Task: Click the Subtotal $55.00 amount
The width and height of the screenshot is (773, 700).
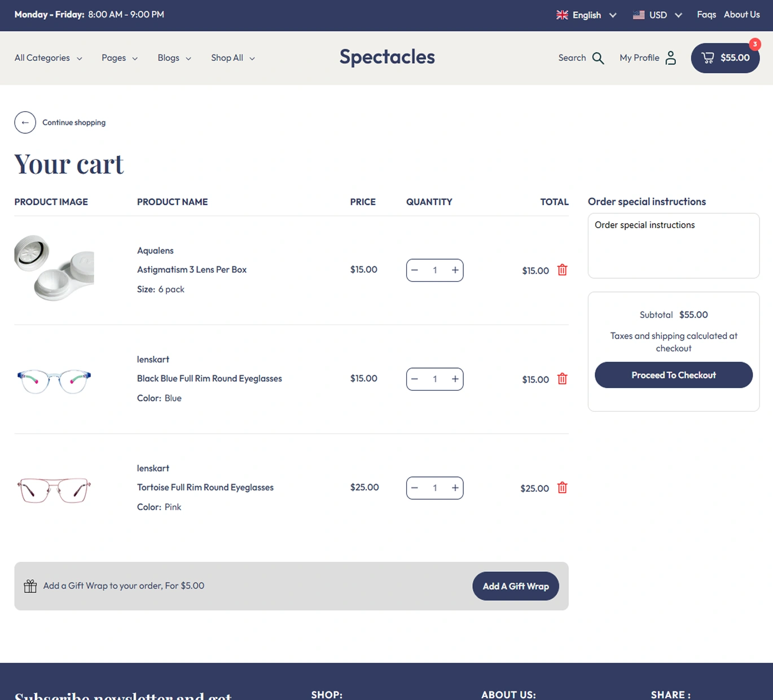Action: click(693, 315)
